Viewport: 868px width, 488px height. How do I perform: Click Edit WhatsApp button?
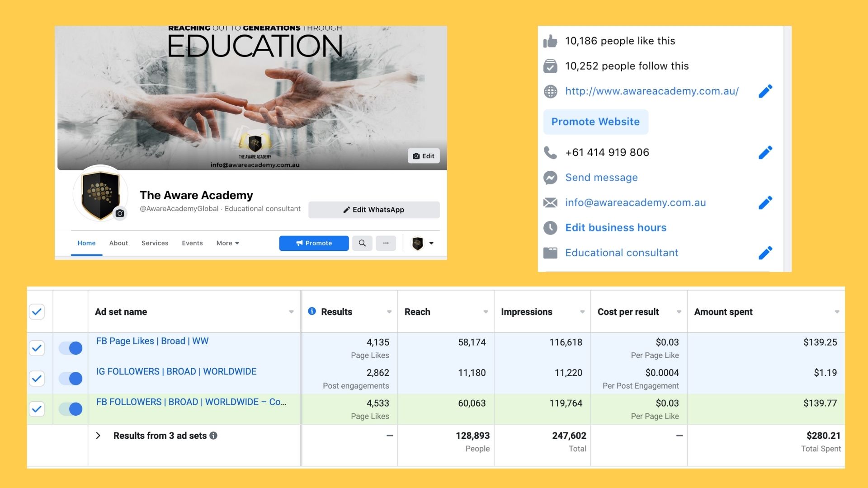[x=374, y=210]
